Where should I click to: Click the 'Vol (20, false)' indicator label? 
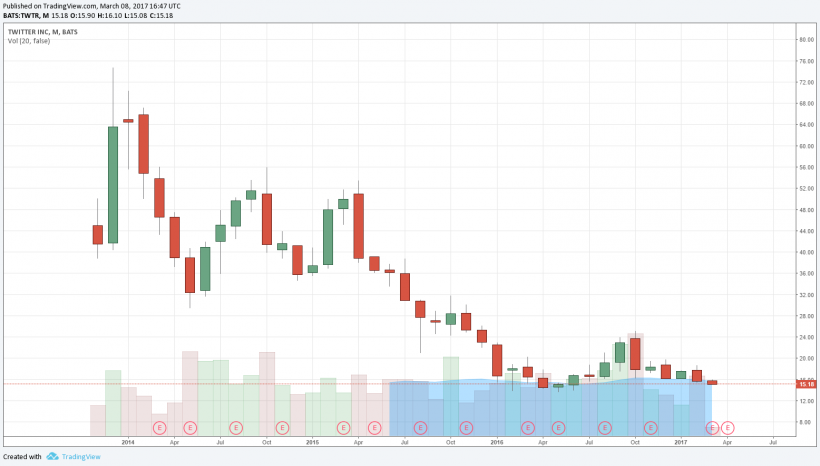pos(29,41)
